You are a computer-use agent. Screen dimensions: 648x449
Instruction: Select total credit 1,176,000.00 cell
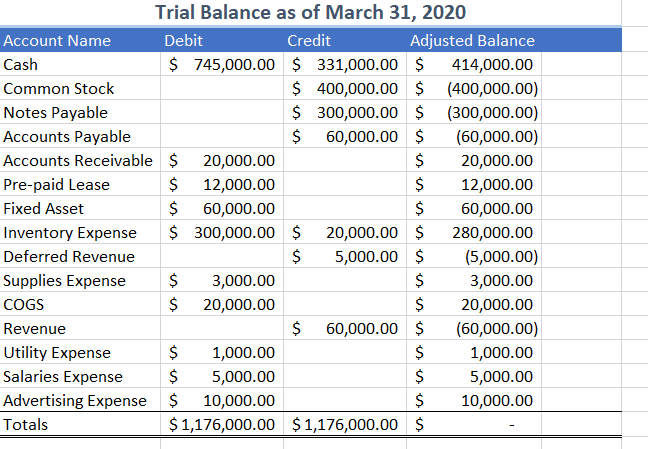pos(345,424)
